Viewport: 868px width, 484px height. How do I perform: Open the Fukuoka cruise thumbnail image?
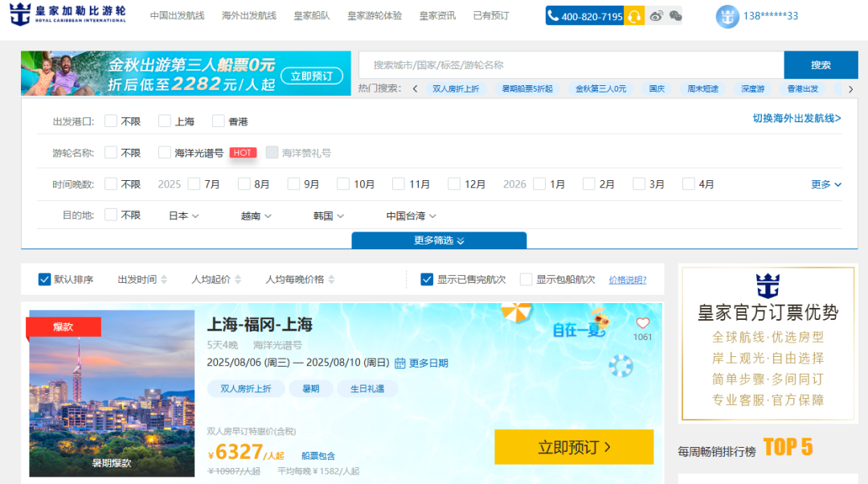pyautogui.click(x=112, y=393)
